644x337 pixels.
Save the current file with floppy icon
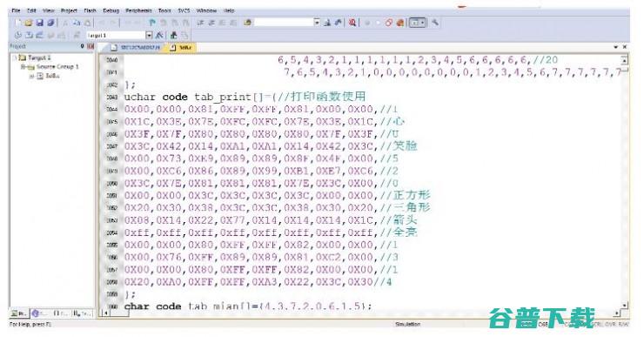click(x=39, y=23)
